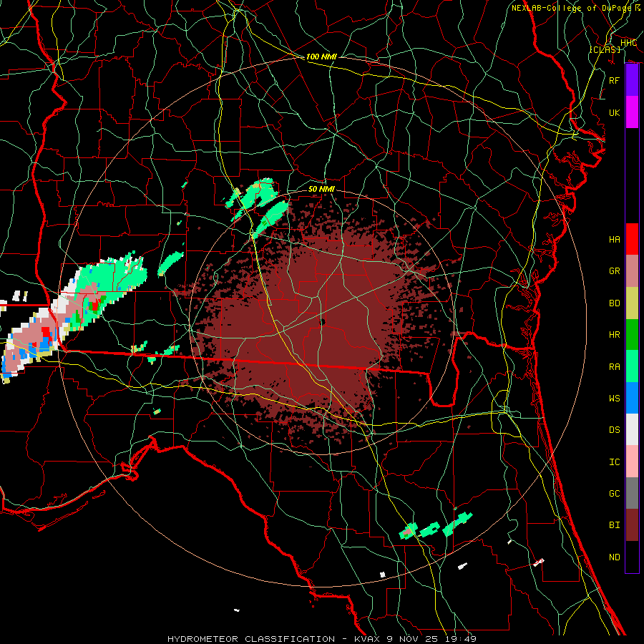Click the 'UK' legend label

(614, 112)
